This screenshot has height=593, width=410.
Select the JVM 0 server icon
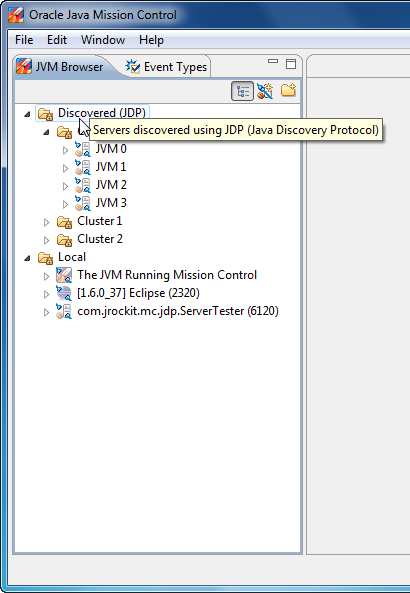click(x=82, y=149)
